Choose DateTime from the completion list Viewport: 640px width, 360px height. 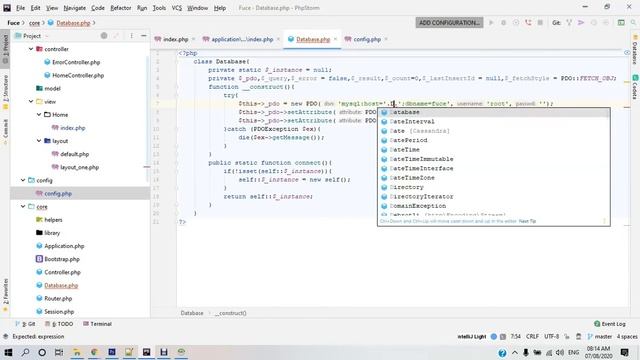point(493,149)
